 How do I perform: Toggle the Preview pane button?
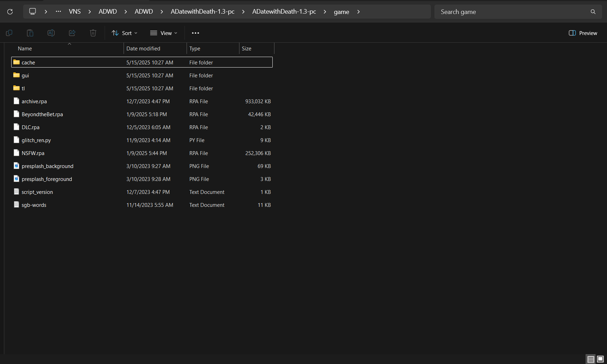(583, 33)
